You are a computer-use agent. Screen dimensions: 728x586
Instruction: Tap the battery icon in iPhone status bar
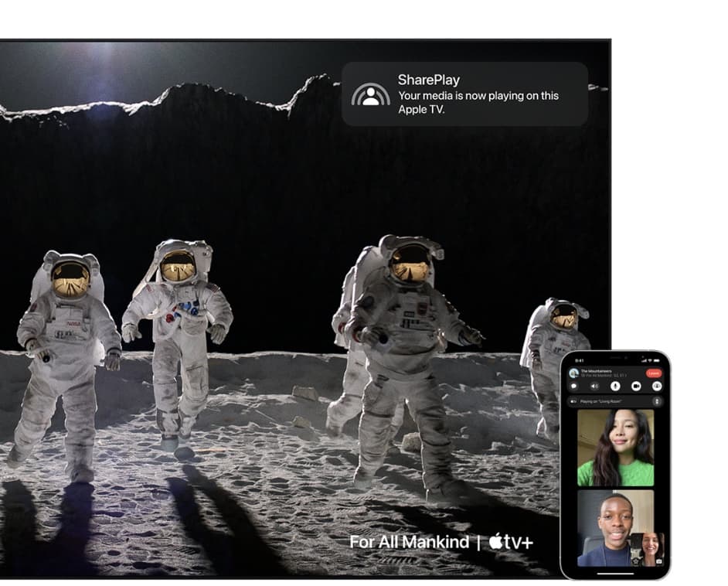[656, 360]
